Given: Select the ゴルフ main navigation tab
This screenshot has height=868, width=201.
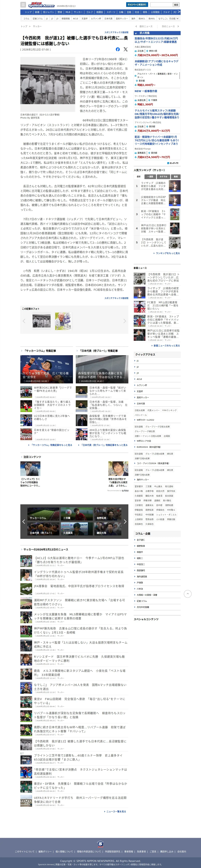Looking at the screenshot, I should point(89,12).
